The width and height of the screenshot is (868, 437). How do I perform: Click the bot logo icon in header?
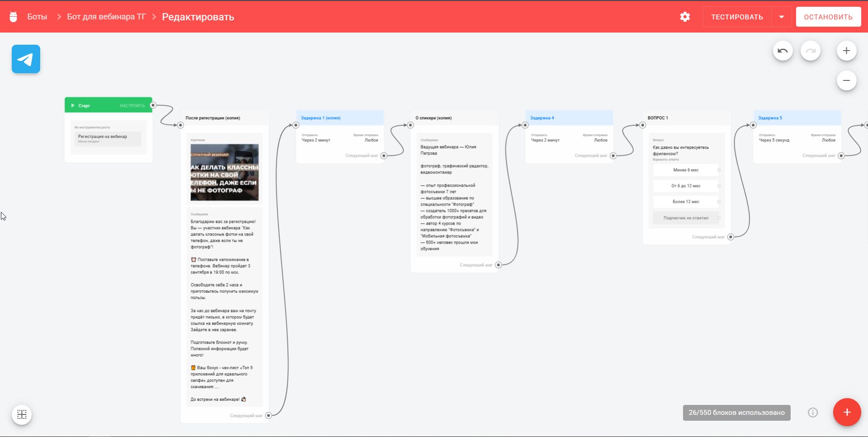click(x=14, y=17)
